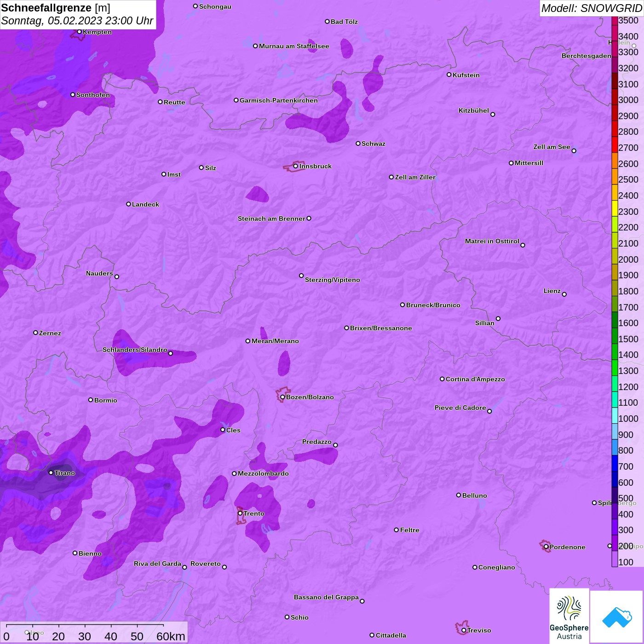This screenshot has height=644, width=644.
Task: Click the Garmisch-Partenkirchen label
Action: point(279,100)
